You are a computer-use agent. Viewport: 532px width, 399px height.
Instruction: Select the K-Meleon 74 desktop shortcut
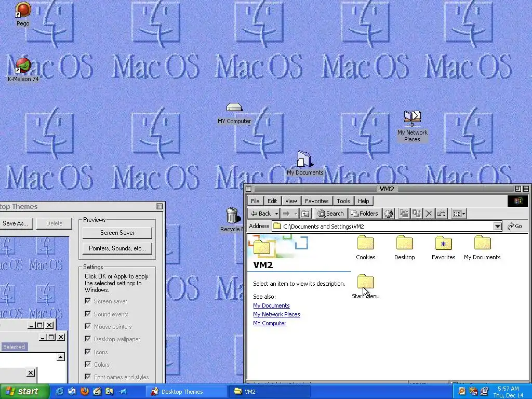[x=23, y=65]
